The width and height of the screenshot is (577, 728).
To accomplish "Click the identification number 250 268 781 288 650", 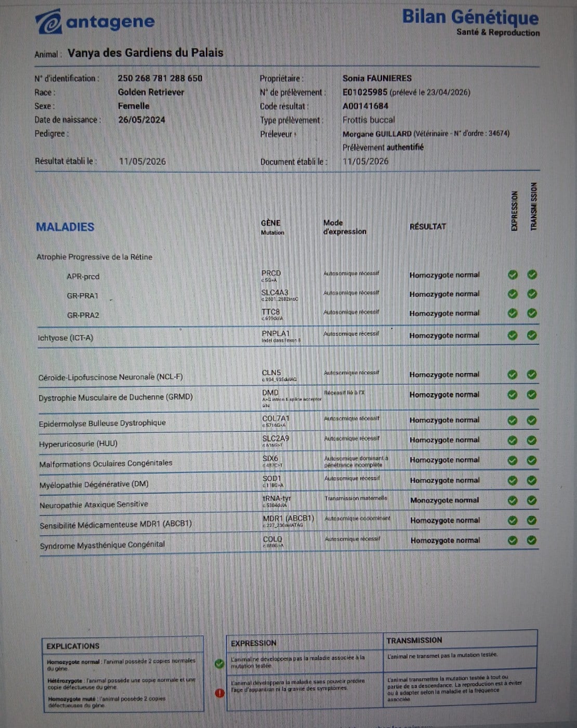I will (160, 79).
